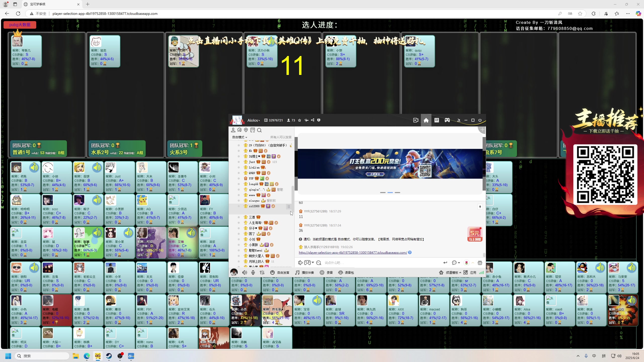This screenshot has width=644, height=362.
Task: Expand the Aiolos channel name dropdown
Action: click(x=254, y=120)
